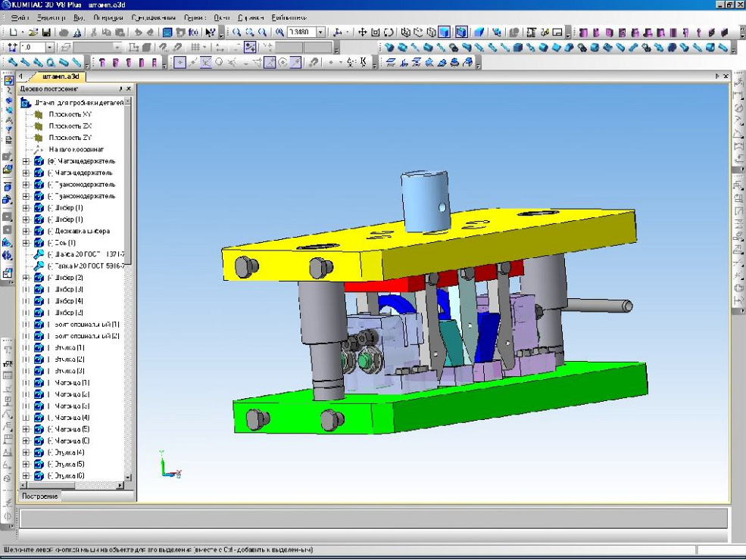Toggle perspective view display button

[x=479, y=33]
